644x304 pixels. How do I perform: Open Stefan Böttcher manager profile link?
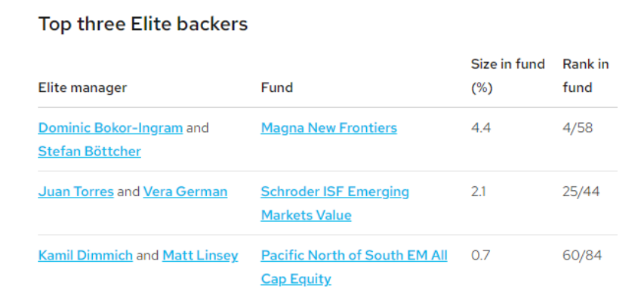tap(90, 152)
